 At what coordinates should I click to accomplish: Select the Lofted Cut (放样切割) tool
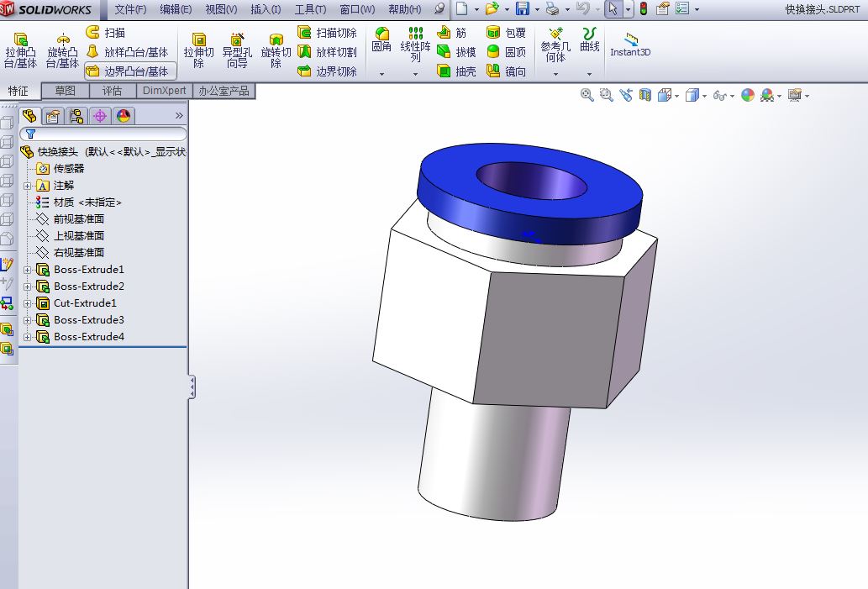tap(327, 52)
